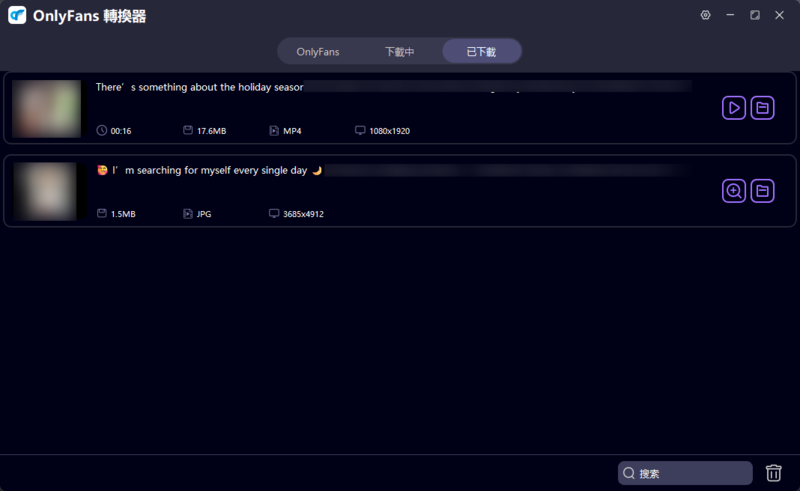Screen dimensions: 800x491
Task: Click the OnlyFans 轉換器 app logo
Action: pyautogui.click(x=16, y=16)
